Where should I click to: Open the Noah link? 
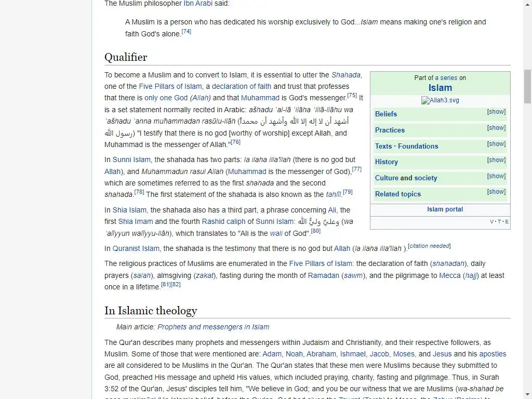[294, 354]
